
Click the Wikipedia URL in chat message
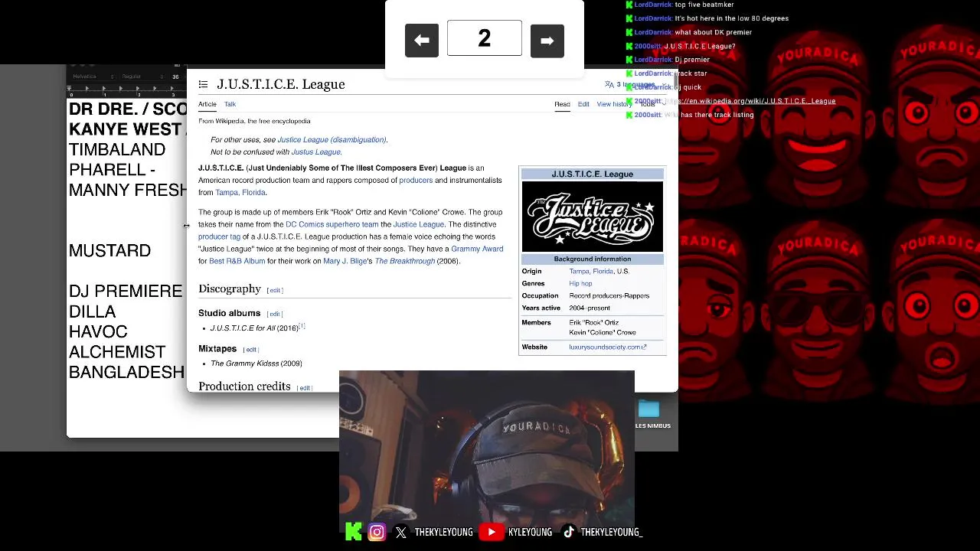[750, 101]
